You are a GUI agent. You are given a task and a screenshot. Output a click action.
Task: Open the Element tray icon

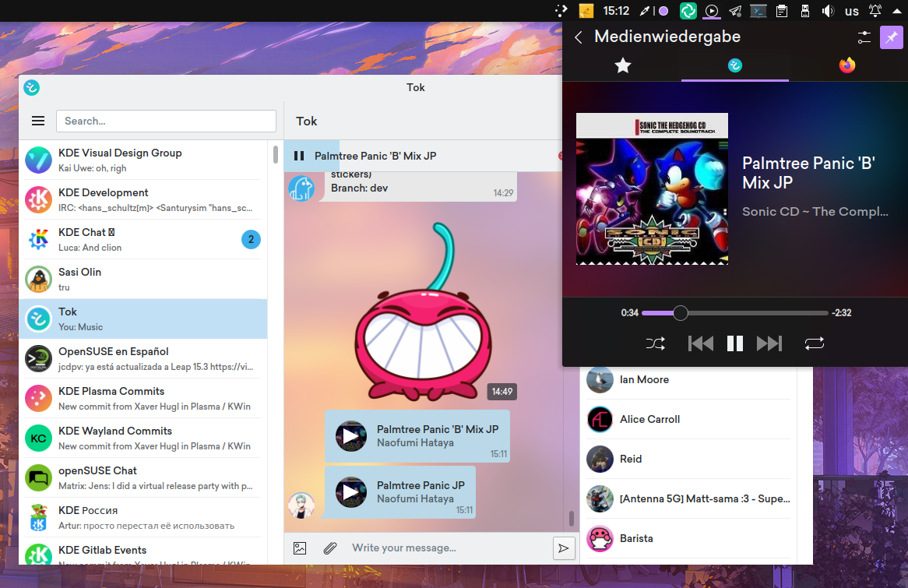pos(688,10)
